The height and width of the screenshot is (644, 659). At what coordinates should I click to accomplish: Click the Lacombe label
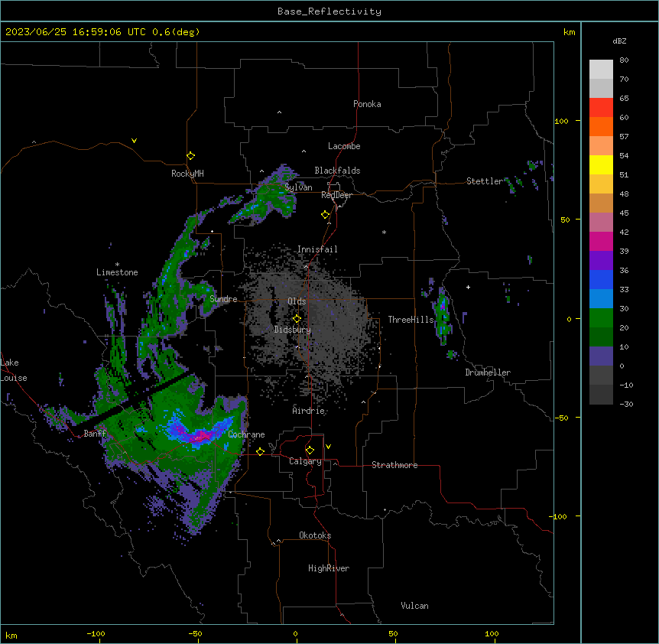(344, 146)
